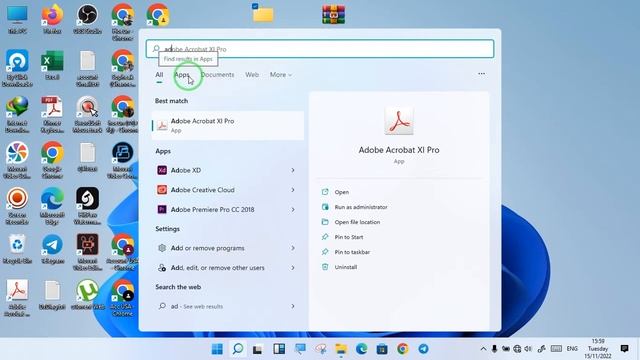The image size is (640, 360).
Task: Click the Search icon on the taskbar
Action: 238,349
